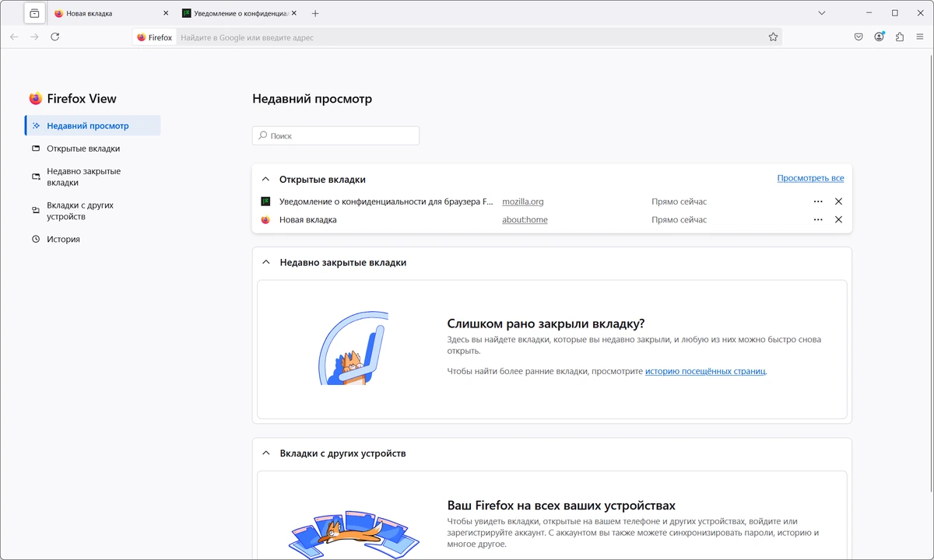Bookmark this page with the star icon
The image size is (934, 560).
(773, 37)
